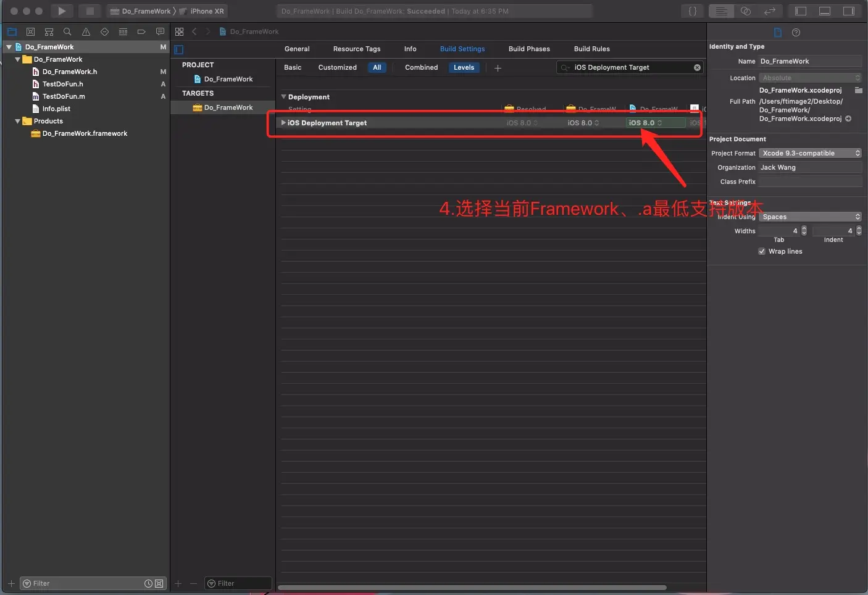868x595 pixels.
Task: Open the Resource Tags tab
Action: tap(357, 49)
